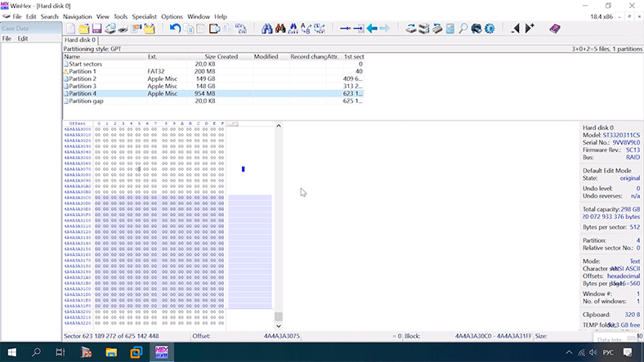Open the main Edit menu
This screenshot has height=362, width=644.
[31, 17]
